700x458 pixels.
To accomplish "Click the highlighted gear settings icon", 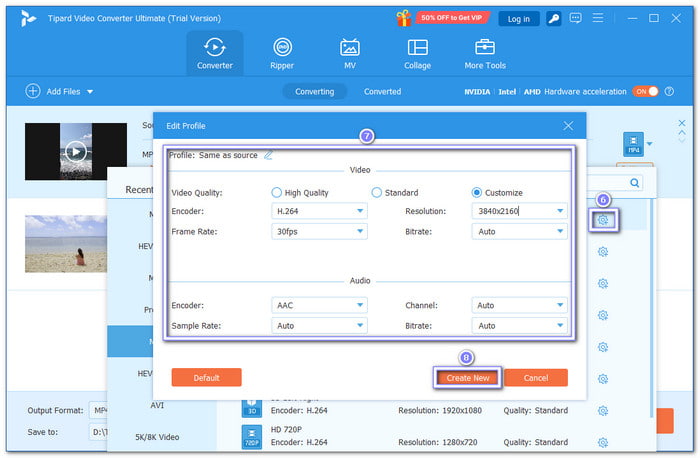I will (602, 220).
